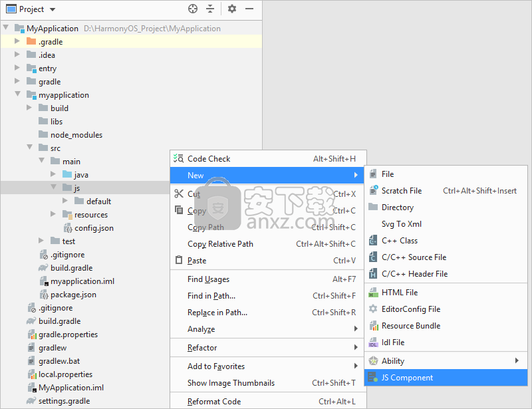532x409 pixels.
Task: Click the C/C++ Header File icon
Action: 373,273
